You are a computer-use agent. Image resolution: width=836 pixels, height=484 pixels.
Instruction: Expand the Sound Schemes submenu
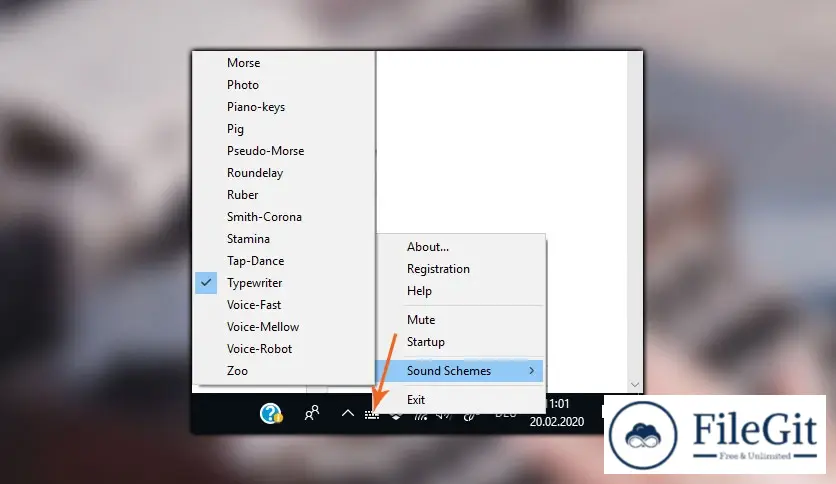point(461,370)
